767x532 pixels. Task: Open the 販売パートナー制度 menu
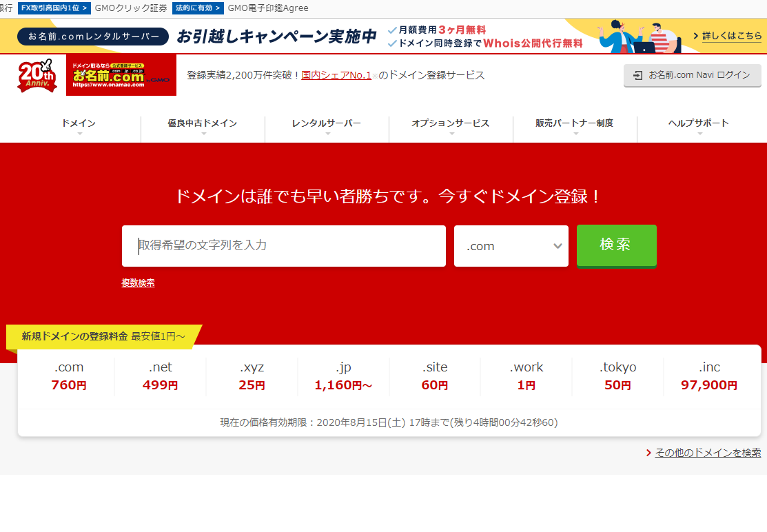coord(575,123)
